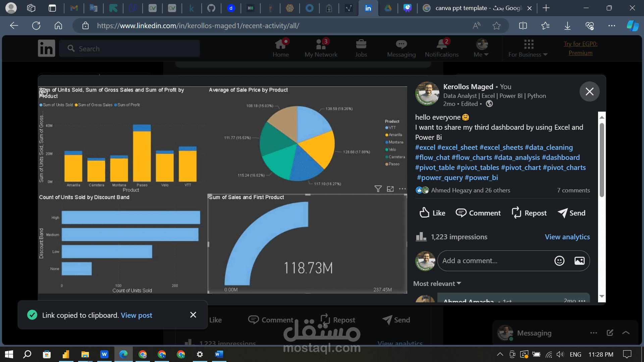The width and height of the screenshot is (644, 362).
Task: Expand the Me profile menu
Action: (482, 48)
